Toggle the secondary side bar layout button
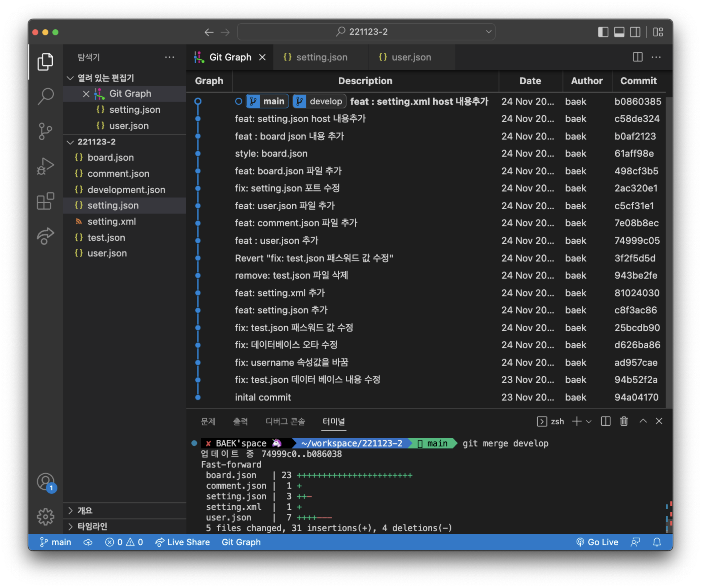Image resolution: width=701 pixels, height=588 pixels. [x=635, y=32]
